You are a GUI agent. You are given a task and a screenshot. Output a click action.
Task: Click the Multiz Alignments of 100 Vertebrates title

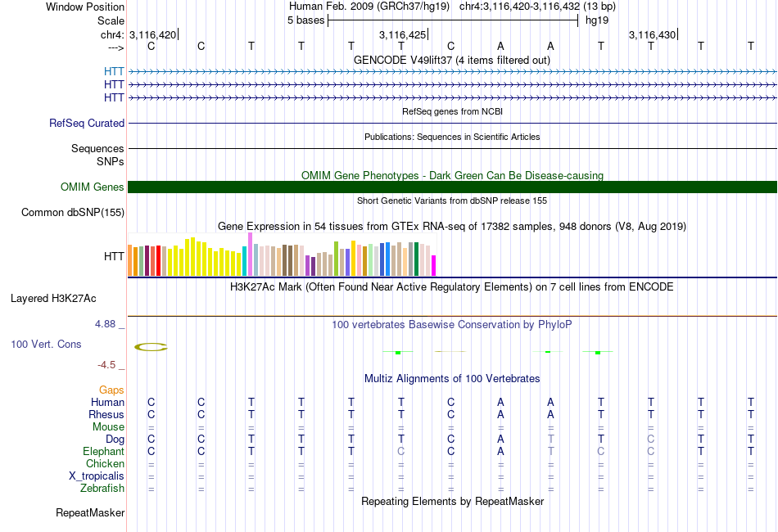[452, 378]
